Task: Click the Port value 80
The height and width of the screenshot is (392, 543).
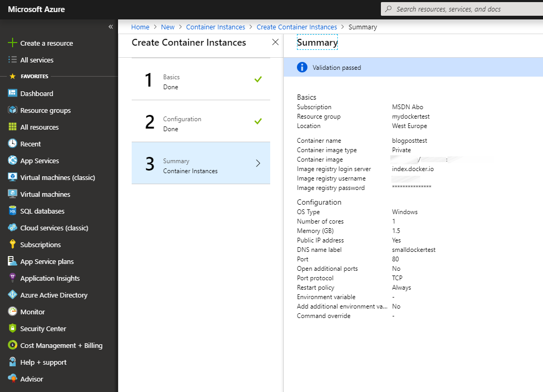Action: point(395,259)
